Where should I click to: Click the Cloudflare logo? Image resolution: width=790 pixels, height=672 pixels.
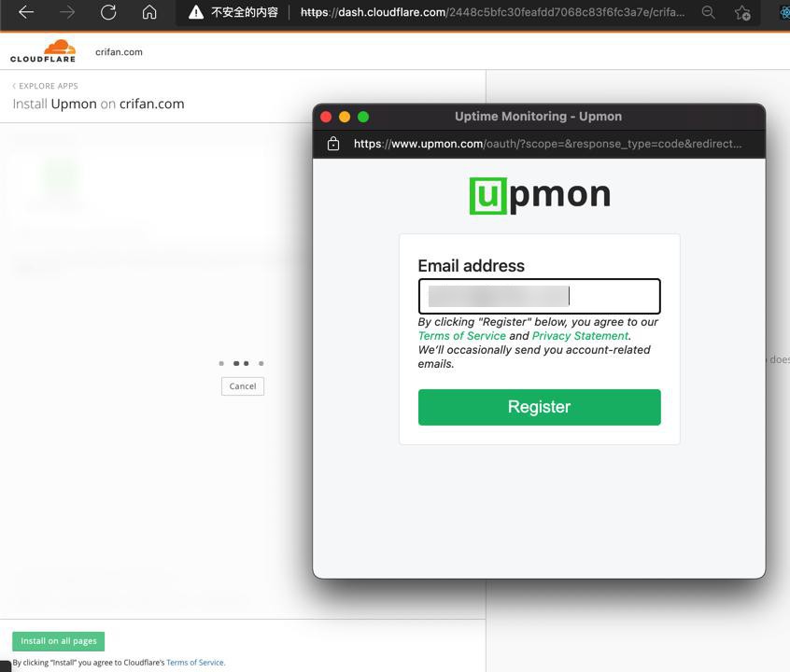[x=43, y=51]
